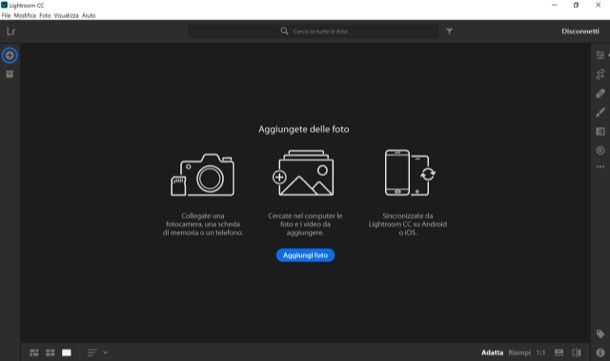
Task: Minimize the Lightroom CC window
Action: click(554, 5)
